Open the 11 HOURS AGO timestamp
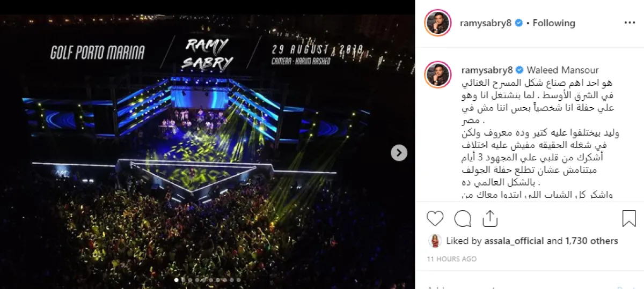The image size is (644, 289). [x=451, y=259]
